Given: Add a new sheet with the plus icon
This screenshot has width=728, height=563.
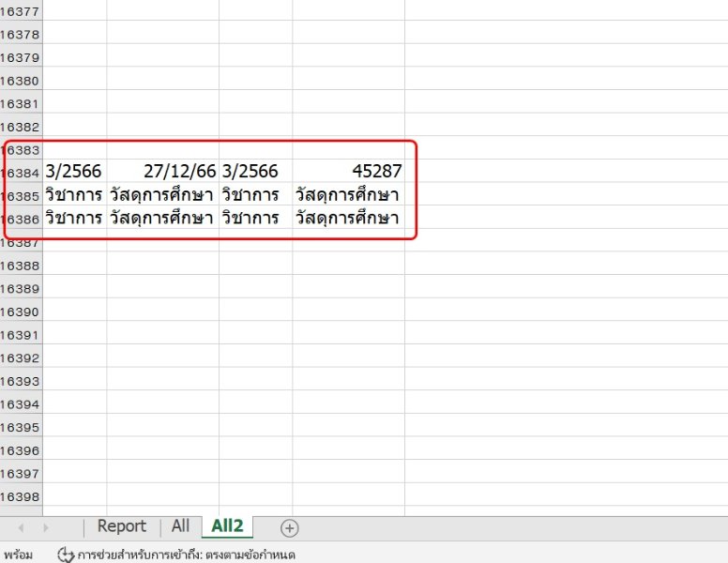Looking at the screenshot, I should (290, 528).
